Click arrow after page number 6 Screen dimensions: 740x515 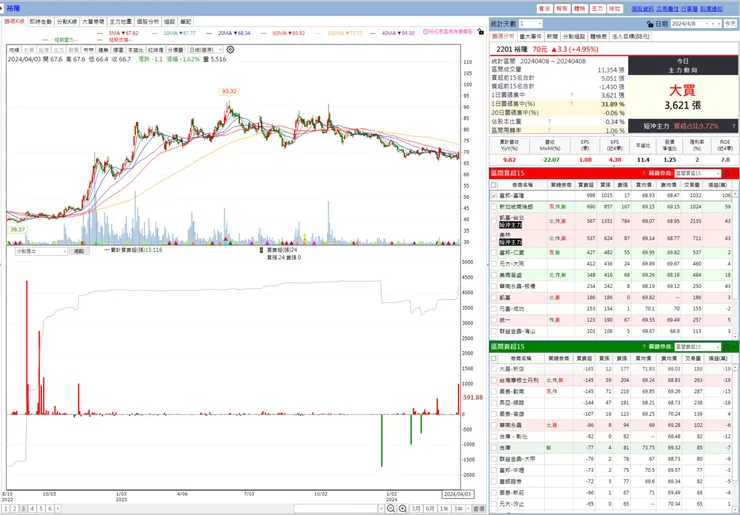[58, 509]
